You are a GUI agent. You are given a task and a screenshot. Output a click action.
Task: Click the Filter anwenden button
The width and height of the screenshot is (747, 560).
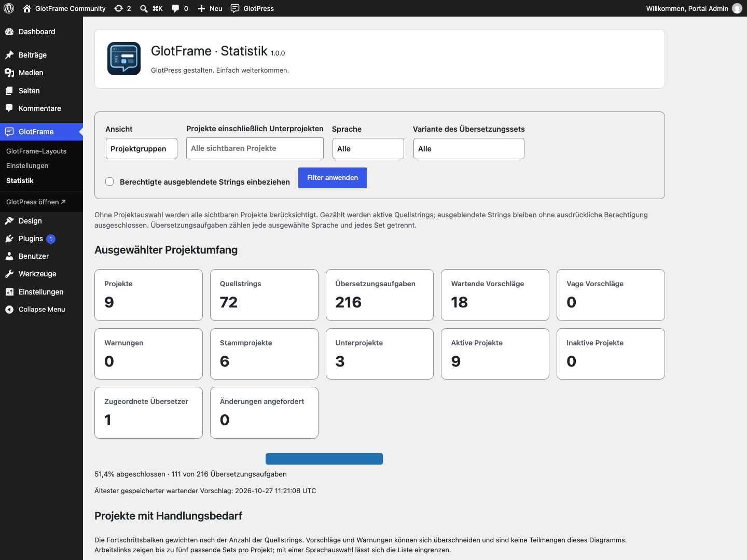tap(333, 178)
